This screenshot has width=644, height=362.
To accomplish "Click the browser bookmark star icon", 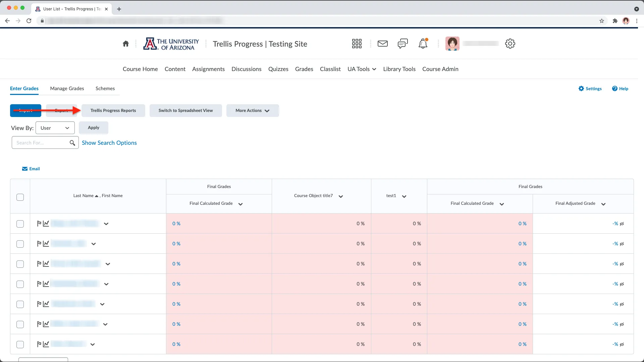I will point(602,21).
